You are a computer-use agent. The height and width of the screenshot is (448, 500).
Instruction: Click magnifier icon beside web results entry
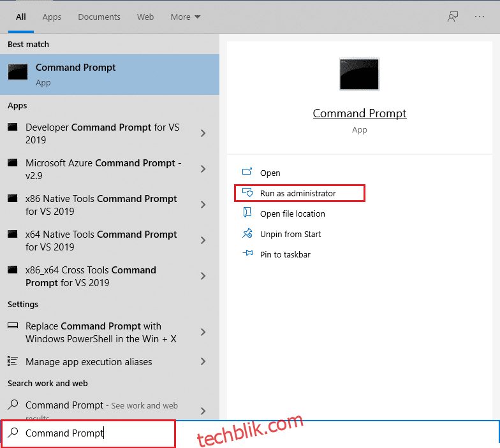click(13, 404)
